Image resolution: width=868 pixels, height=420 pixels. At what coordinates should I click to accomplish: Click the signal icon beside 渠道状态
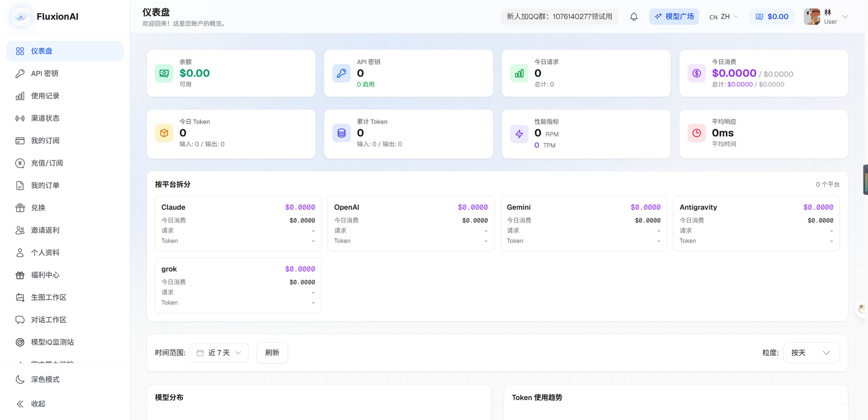(20, 118)
